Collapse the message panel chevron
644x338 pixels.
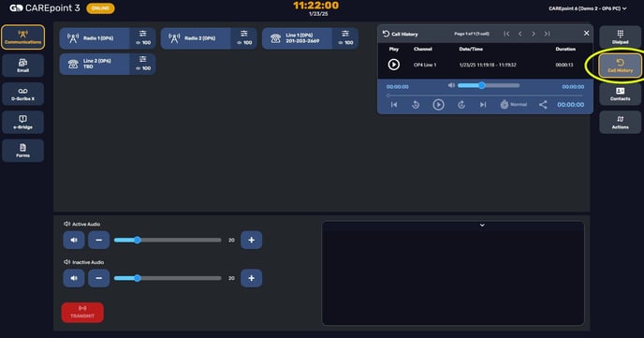tap(482, 225)
